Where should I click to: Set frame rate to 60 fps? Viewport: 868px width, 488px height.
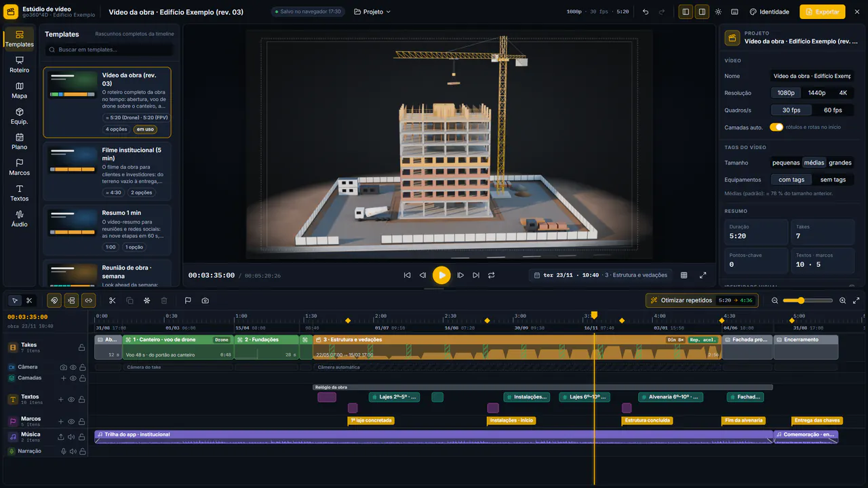pos(833,110)
